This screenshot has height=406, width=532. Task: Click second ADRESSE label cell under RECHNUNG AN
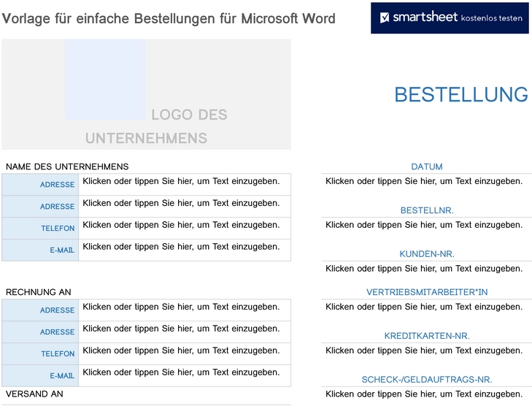pos(40,332)
